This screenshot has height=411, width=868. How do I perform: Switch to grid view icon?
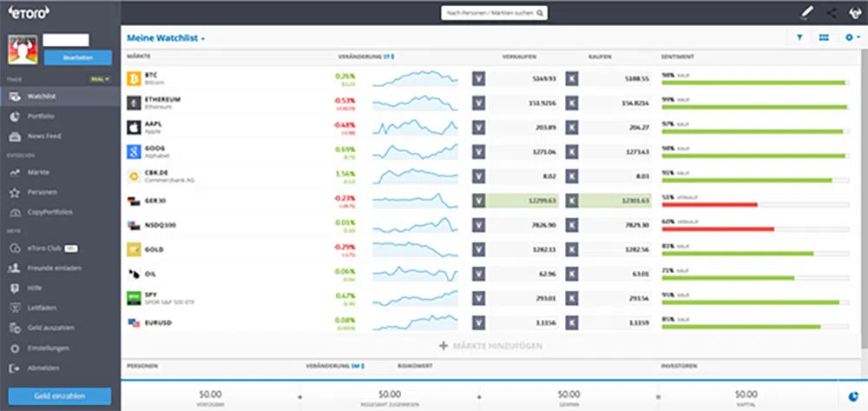point(824,37)
